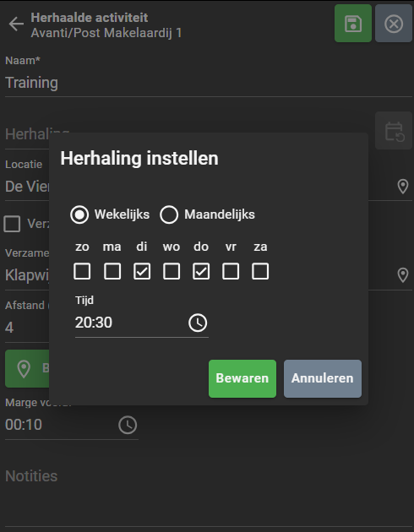
Task: Check the ma (Monday) checkbox
Action: [112, 271]
